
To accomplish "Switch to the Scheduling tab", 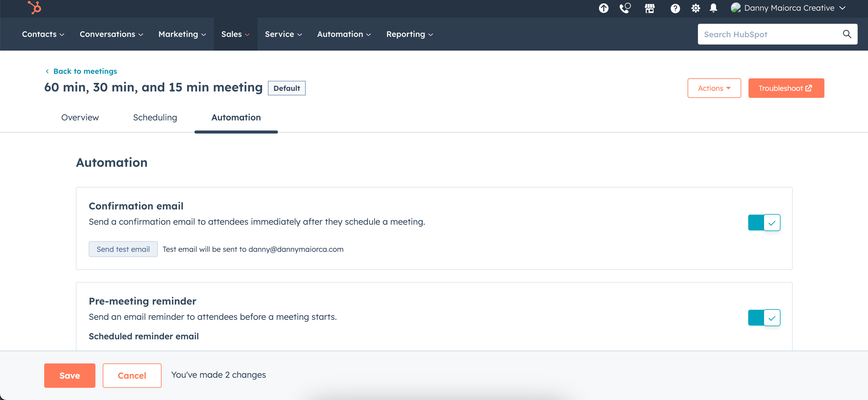I will 155,118.
